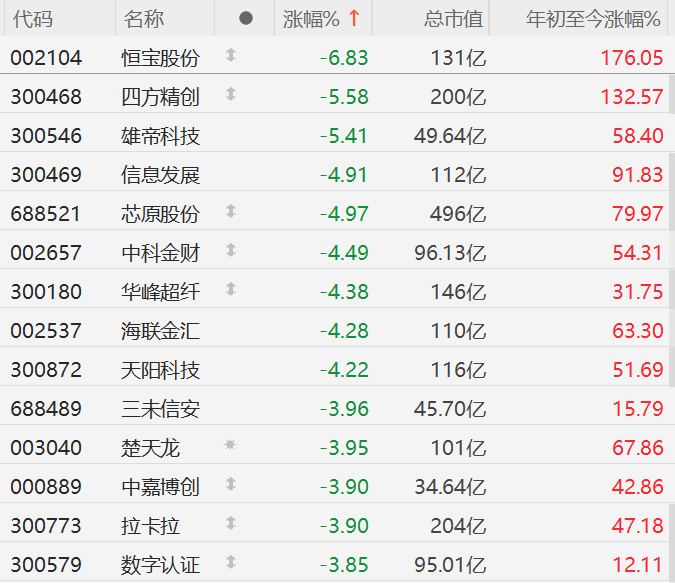Click market cap 131亿
The height and width of the screenshot is (583, 675).
tap(458, 58)
